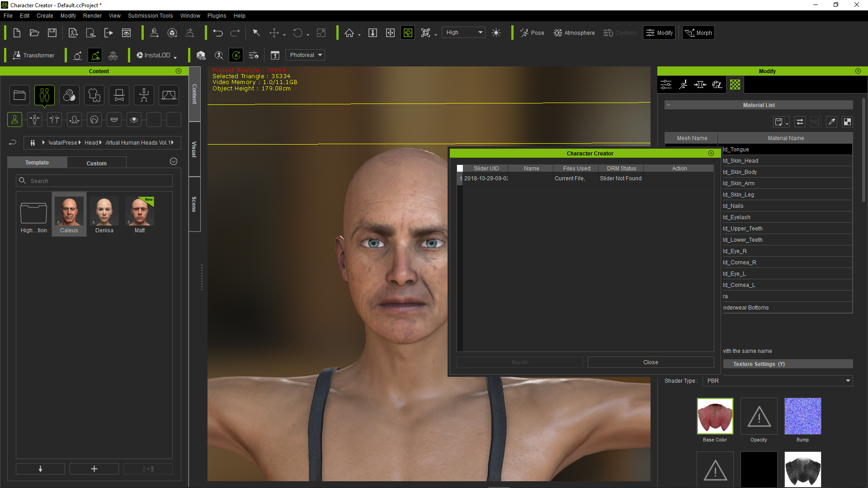Click the Redo arrow icon
This screenshot has height=488, width=868.
pos(235,33)
